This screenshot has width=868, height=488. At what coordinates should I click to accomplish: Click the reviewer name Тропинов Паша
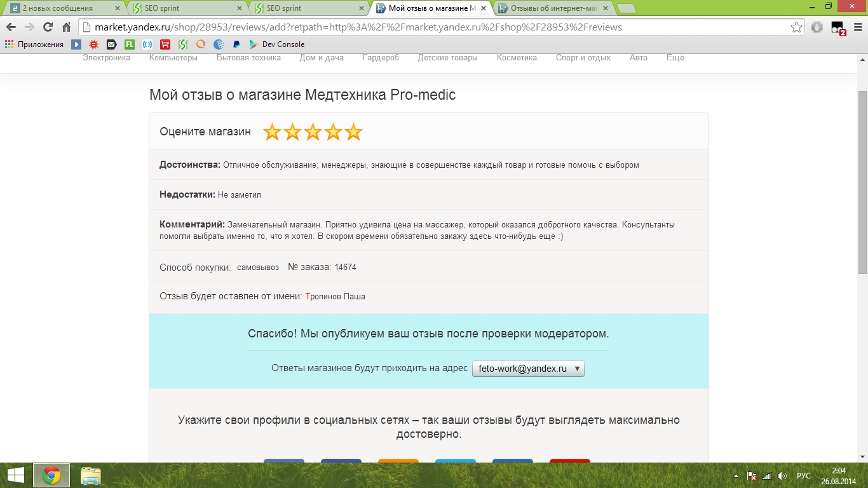[336, 297]
